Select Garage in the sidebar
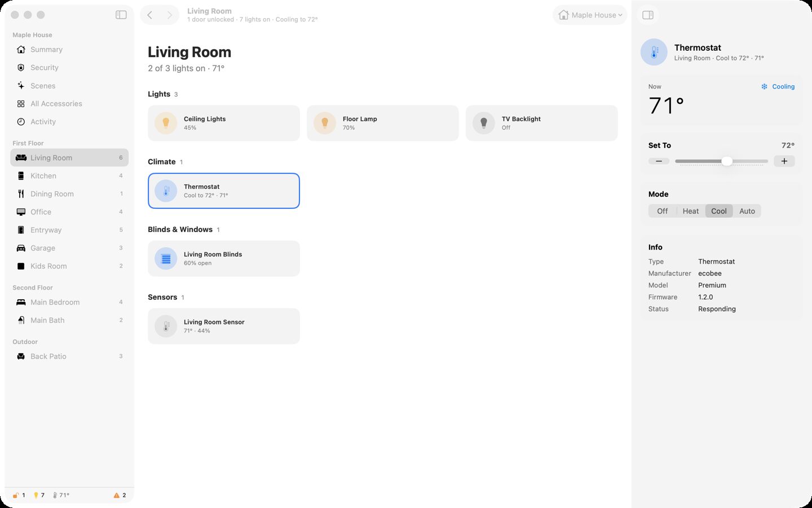Viewport: 812px width, 508px height. coord(69,248)
